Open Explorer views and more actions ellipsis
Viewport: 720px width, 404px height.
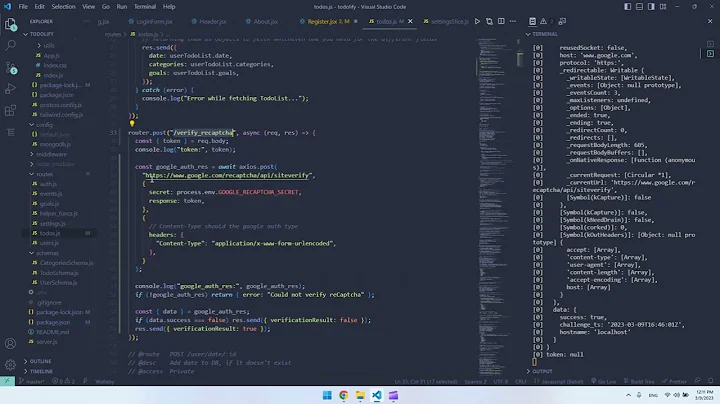coord(87,21)
